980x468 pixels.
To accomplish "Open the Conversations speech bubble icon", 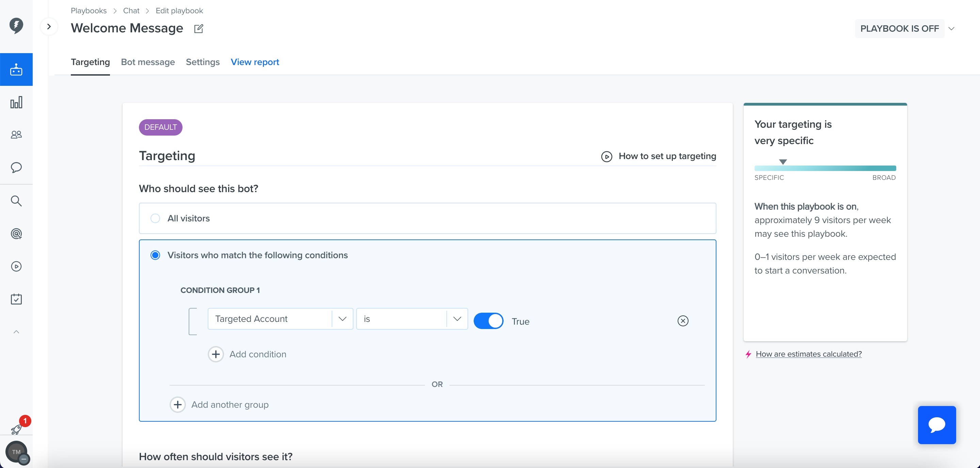I will coord(16,168).
